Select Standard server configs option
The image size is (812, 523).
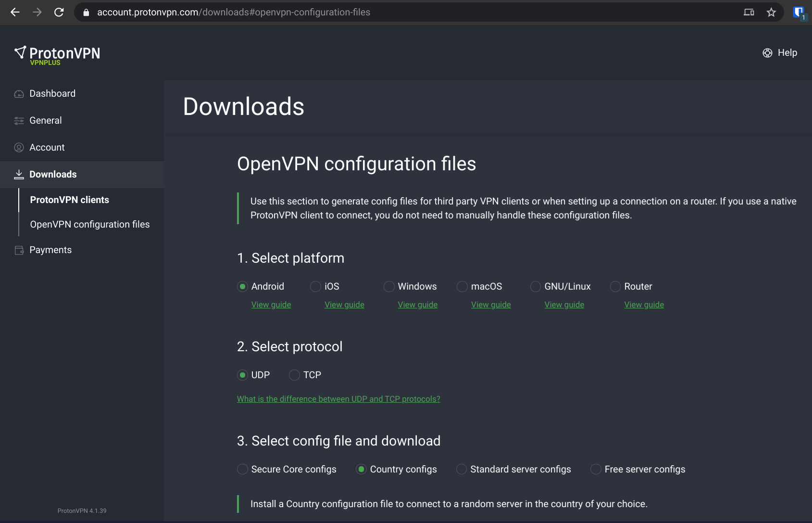pyautogui.click(x=462, y=470)
